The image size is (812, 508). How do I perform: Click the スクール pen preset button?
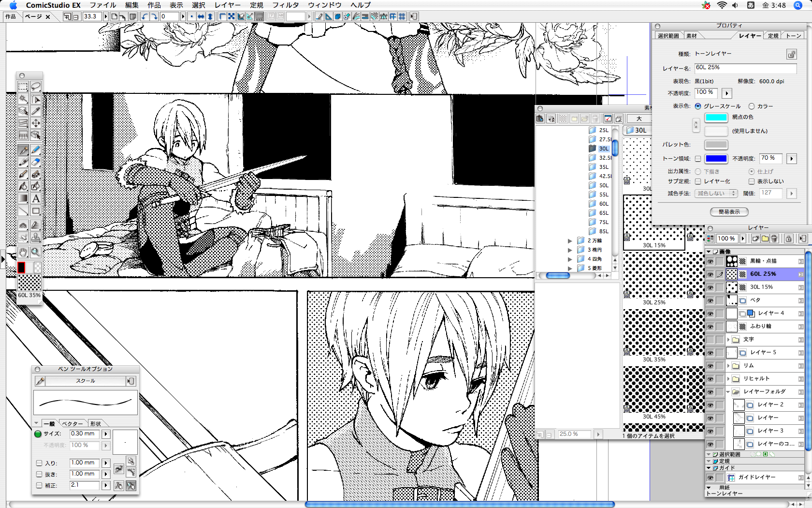86,381
